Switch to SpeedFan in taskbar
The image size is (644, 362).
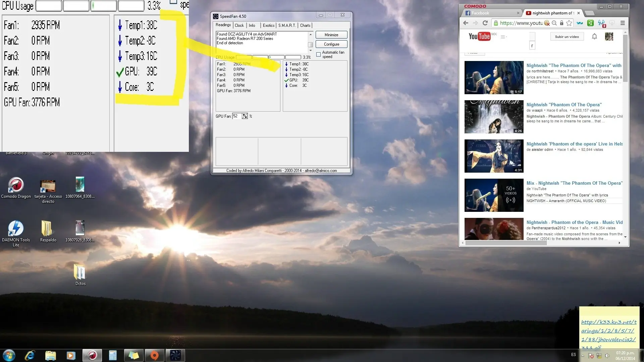(175, 355)
